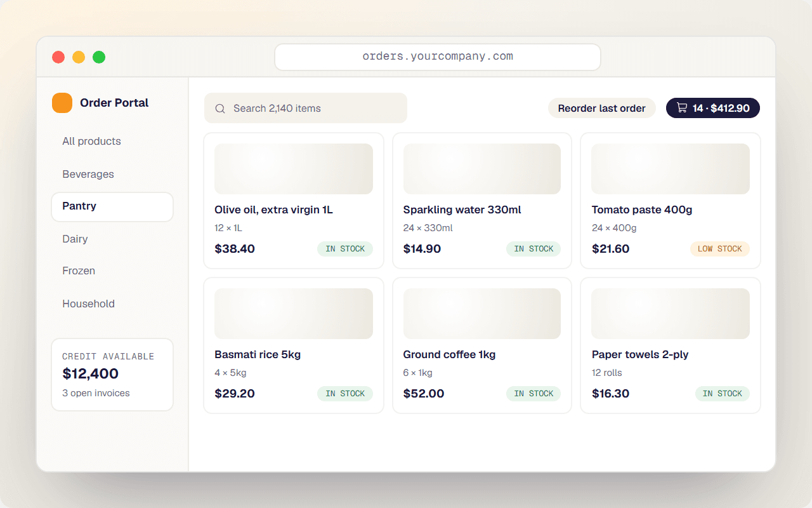The width and height of the screenshot is (812, 508).
Task: Click the $21.60 price
Action: click(611, 249)
